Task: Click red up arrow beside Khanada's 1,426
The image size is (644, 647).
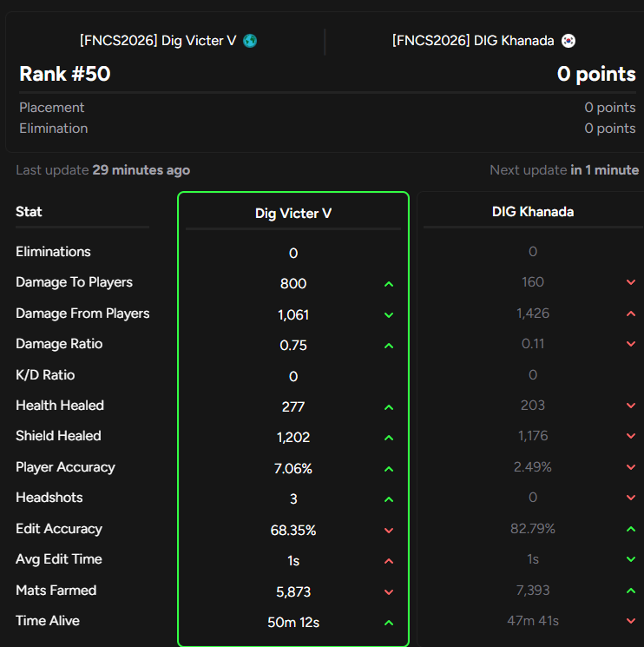Action: (631, 314)
